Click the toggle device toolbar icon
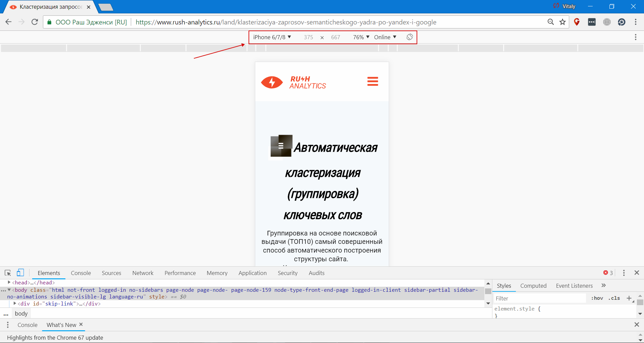The image size is (644, 343). point(20,273)
